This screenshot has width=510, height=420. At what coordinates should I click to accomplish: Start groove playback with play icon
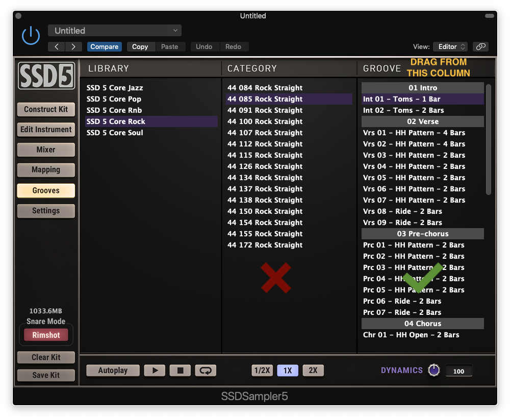(x=155, y=370)
